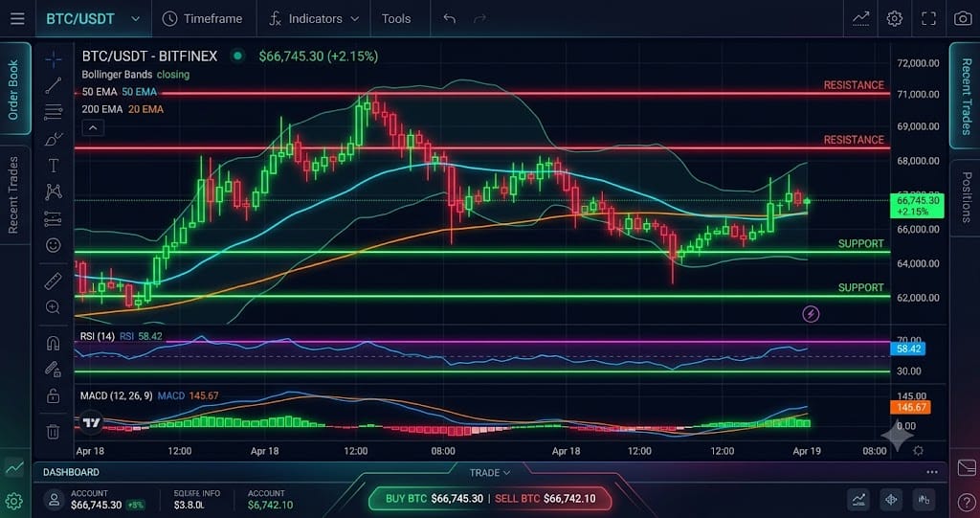Open the hamburger main menu
Screen dimensions: 980x518
pos(17,19)
